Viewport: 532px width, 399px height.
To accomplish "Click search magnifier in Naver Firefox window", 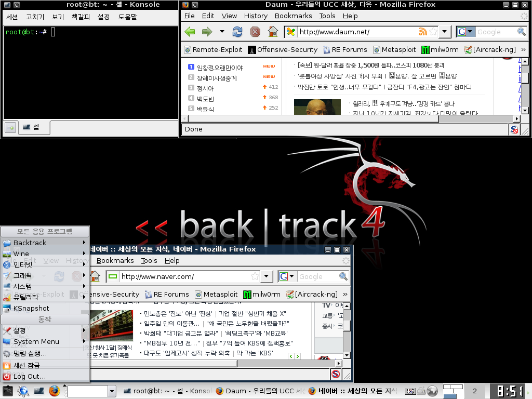I will 343,276.
